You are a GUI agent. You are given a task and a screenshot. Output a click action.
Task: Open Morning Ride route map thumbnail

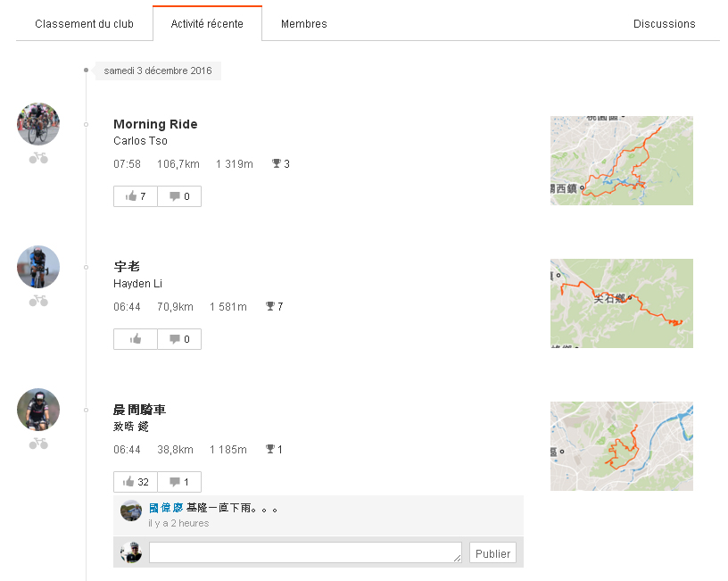(x=621, y=161)
